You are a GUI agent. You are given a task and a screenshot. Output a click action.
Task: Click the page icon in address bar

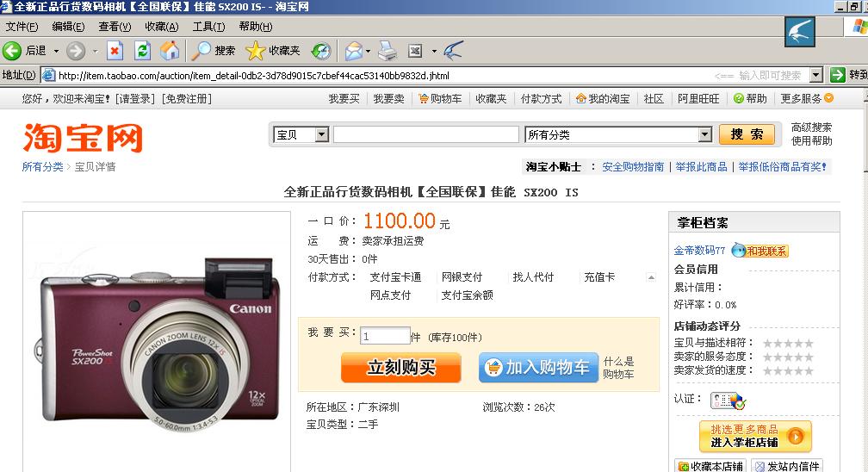click(x=49, y=75)
